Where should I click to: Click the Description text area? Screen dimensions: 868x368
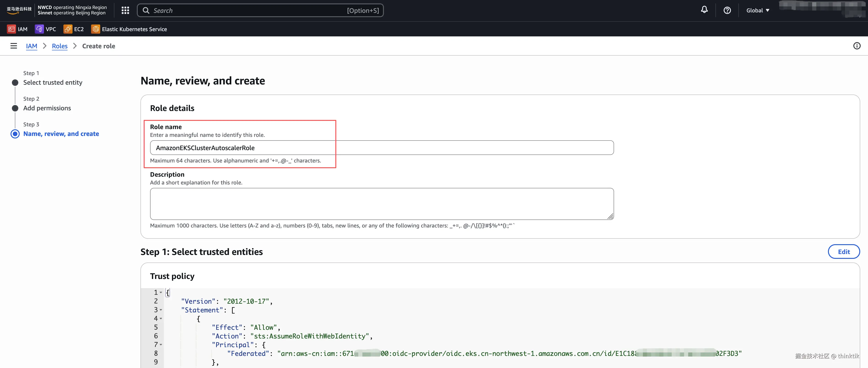click(381, 204)
